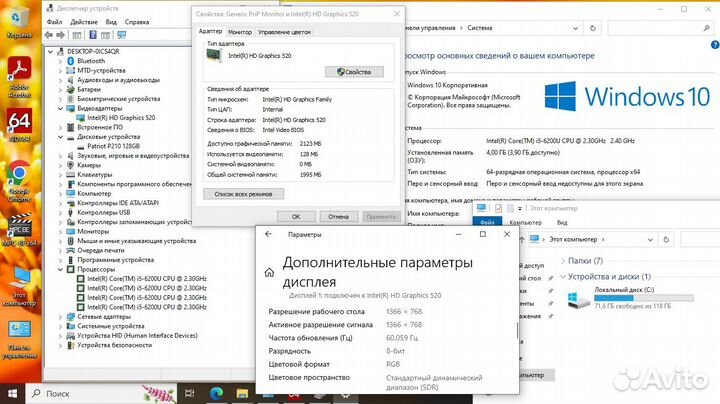
Task: Collapse the Видеоадаптеры node
Action: [x=60, y=108]
